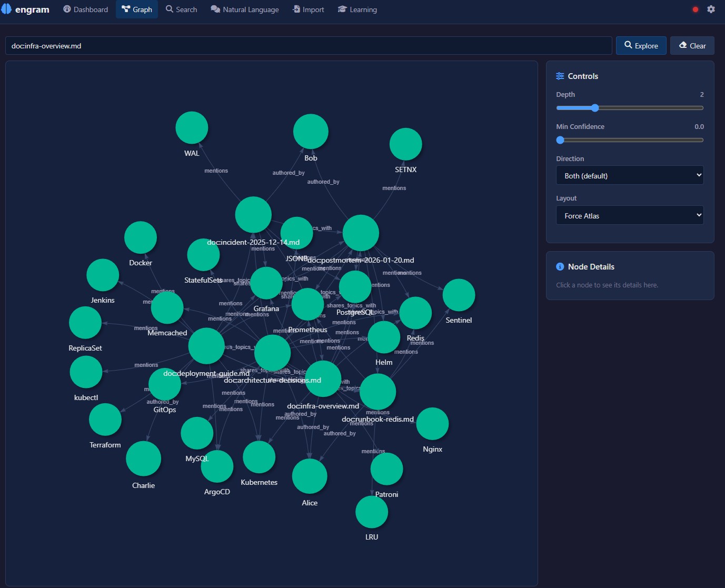Open the Direction dropdown
This screenshot has width=725, height=588.
click(x=630, y=175)
